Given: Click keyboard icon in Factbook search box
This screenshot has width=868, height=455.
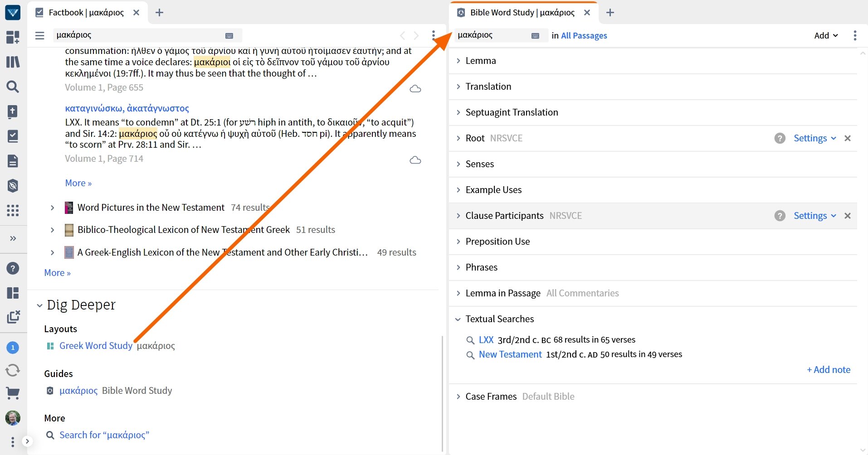Looking at the screenshot, I should [x=229, y=36].
